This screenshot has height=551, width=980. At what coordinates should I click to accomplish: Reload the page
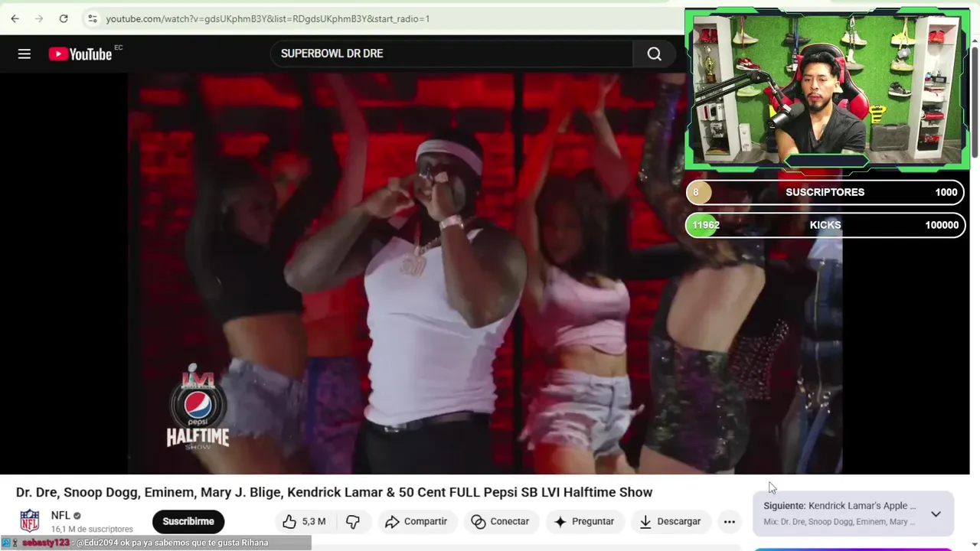coord(64,18)
